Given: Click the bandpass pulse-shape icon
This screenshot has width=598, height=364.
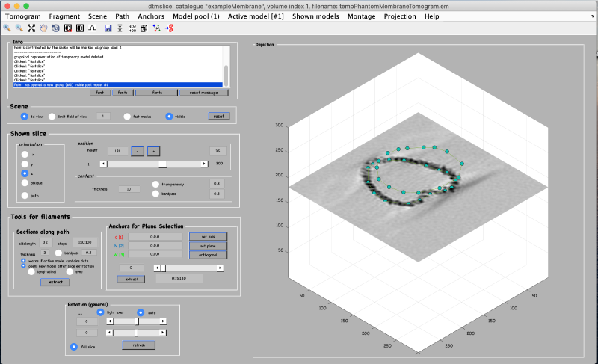Looking at the screenshot, I should [x=92, y=28].
